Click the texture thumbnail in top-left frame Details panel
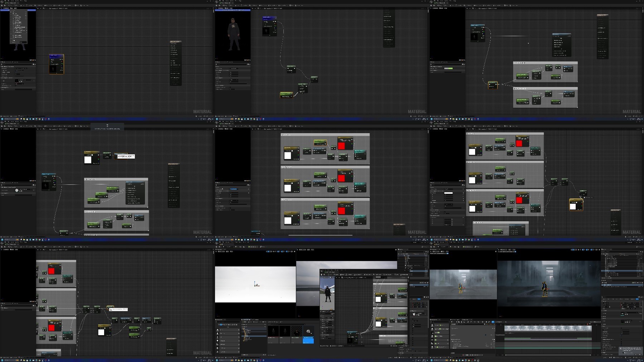 point(16,81)
